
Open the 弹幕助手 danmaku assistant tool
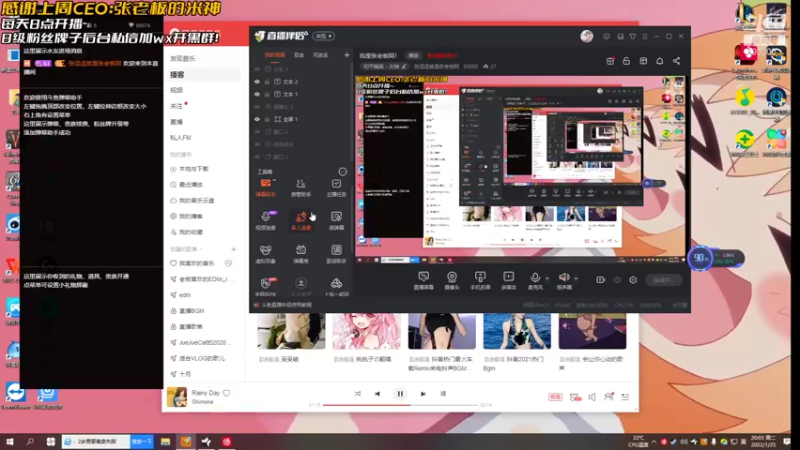coord(266,187)
